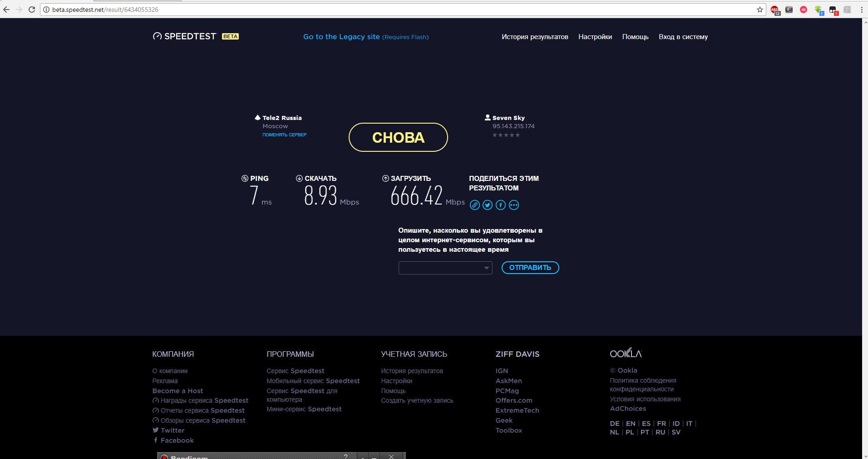Viewport: 868px width, 459px height.
Task: Click ПОМЕНЯТЬ СЕРВЕР link
Action: pos(284,135)
